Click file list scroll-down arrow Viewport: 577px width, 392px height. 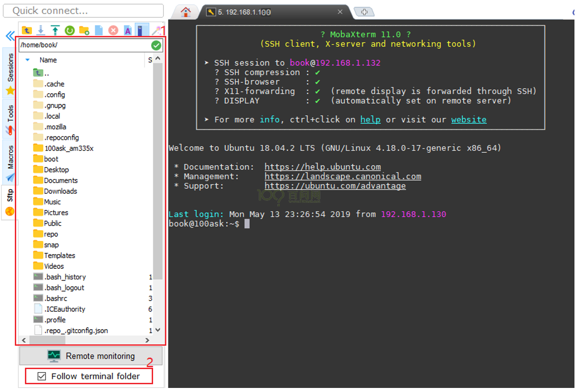tap(158, 330)
